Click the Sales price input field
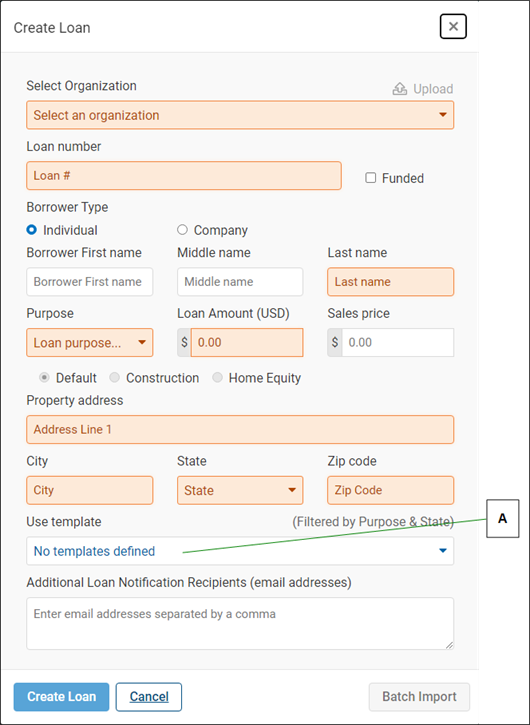 point(398,343)
